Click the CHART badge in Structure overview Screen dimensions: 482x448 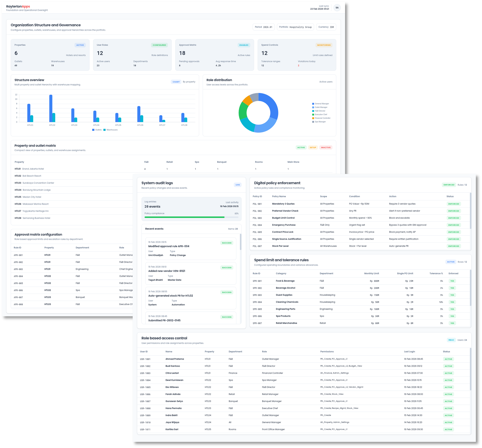tap(176, 82)
